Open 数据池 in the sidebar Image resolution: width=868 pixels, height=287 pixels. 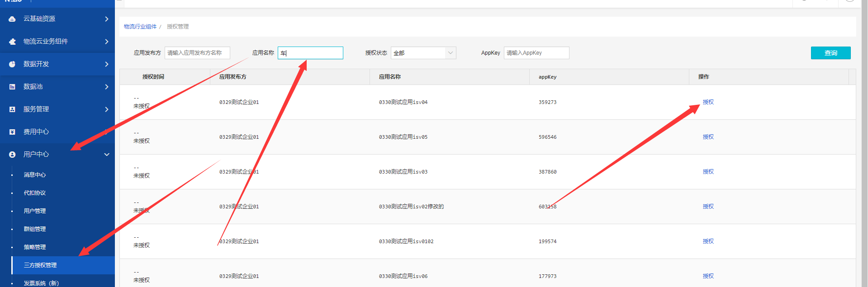57,87
